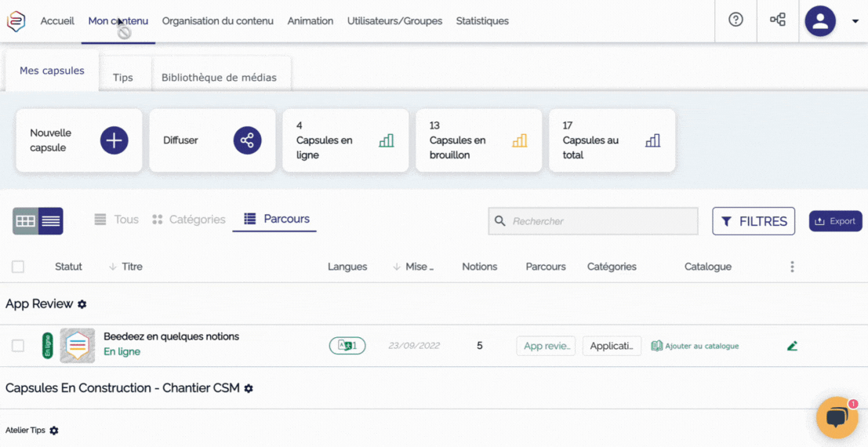Open the three-dot column options menu
This screenshot has height=447, width=868.
click(792, 267)
